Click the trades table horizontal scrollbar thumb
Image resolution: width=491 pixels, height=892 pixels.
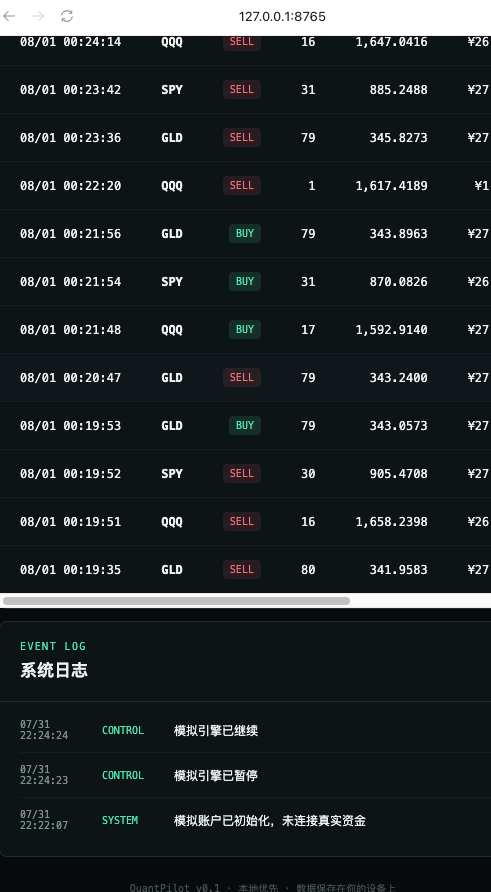point(176,601)
